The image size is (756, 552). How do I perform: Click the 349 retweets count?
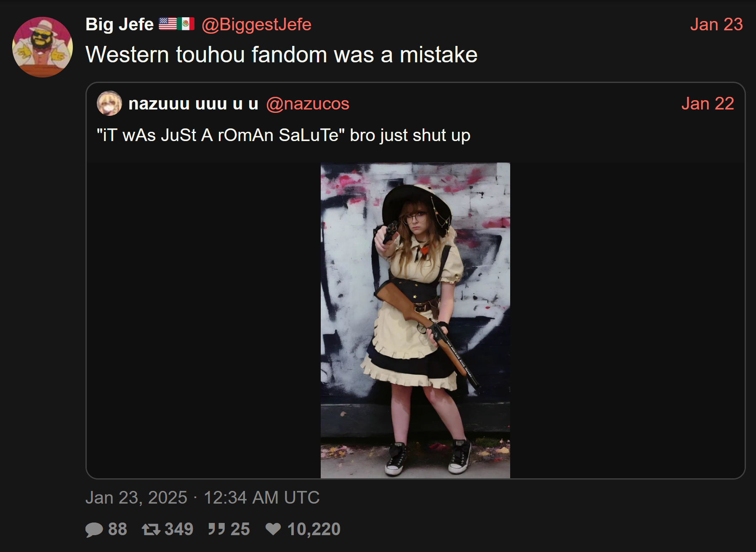tap(179, 529)
